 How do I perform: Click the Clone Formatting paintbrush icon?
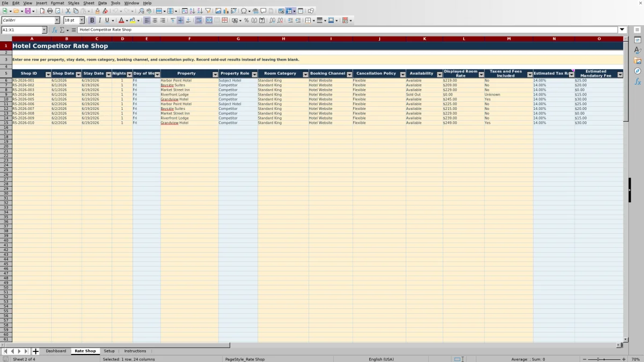tap(97, 11)
